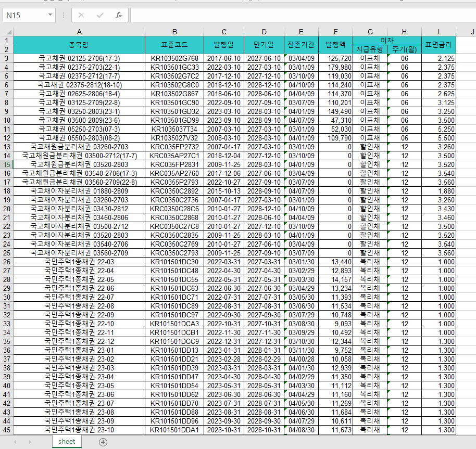This screenshot has height=449, width=476.
Task: Select cell with code KRC0350C28C6
Action: (174, 209)
